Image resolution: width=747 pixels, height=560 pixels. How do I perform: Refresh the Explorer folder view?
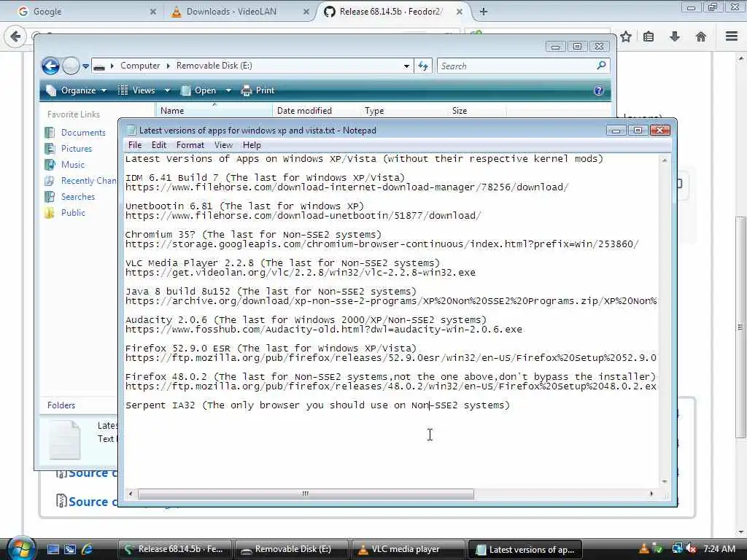(423, 66)
